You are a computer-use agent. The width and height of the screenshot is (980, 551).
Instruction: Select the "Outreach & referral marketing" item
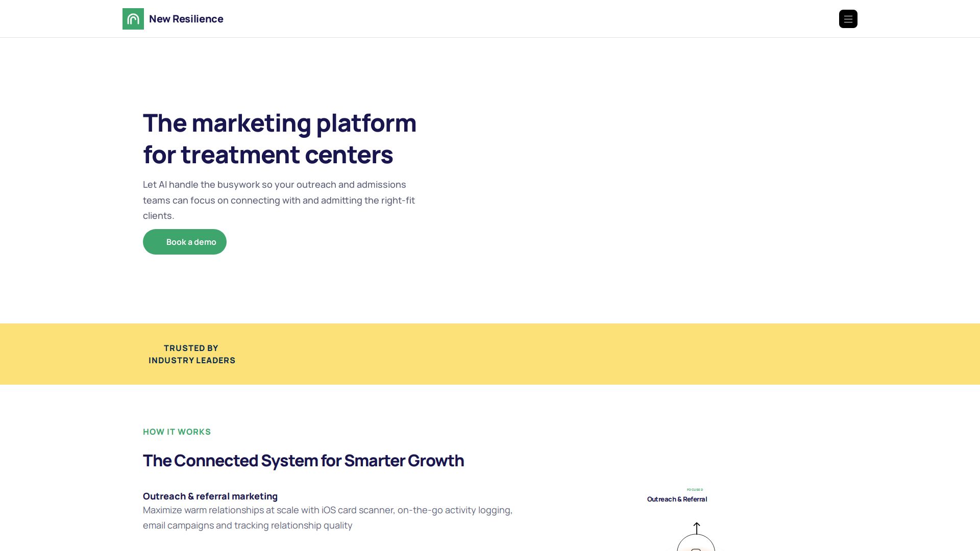210,496
